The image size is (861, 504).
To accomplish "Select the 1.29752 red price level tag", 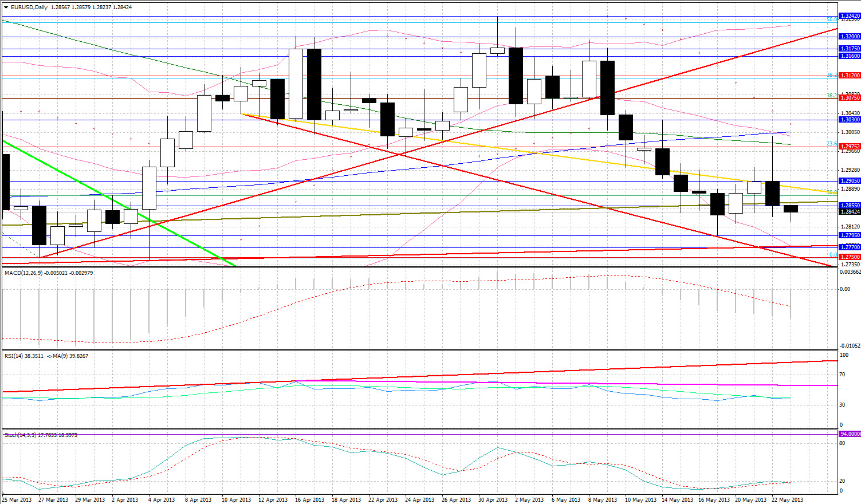I will [850, 147].
